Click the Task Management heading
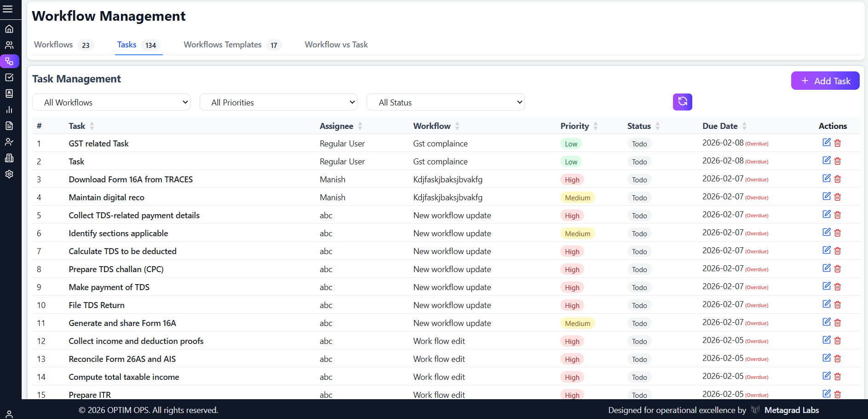868x419 pixels. click(x=76, y=79)
